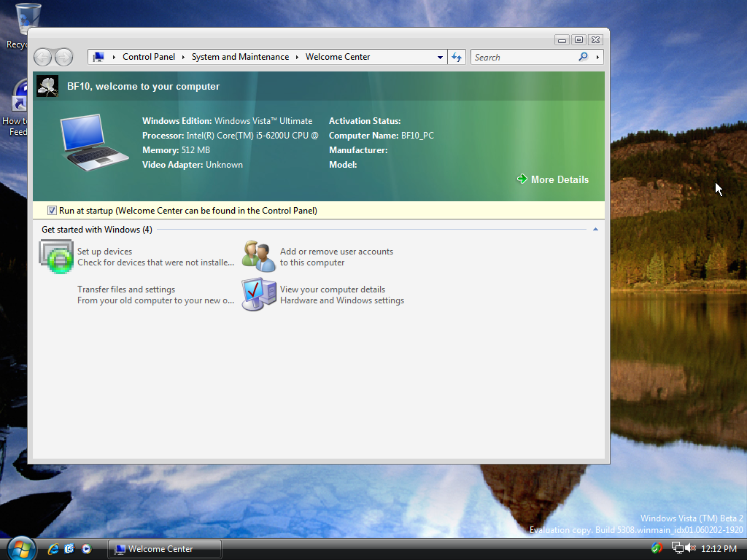The image size is (747, 560).
Task: Uncheck the Run at startup checkbox
Action: tap(52, 211)
